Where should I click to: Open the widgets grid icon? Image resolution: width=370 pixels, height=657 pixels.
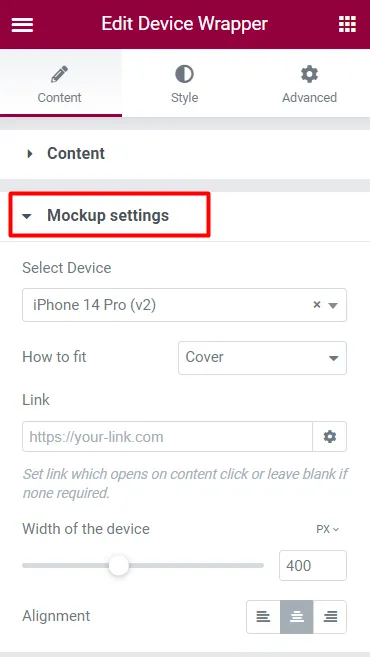click(347, 24)
